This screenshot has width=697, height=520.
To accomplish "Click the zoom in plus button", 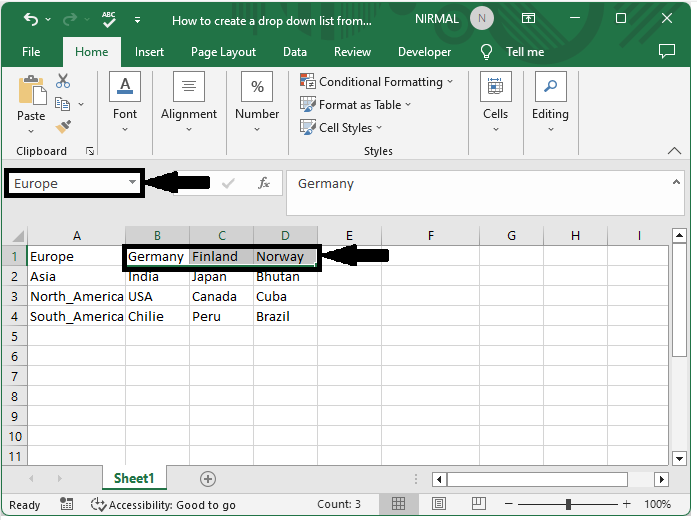I will [x=627, y=504].
